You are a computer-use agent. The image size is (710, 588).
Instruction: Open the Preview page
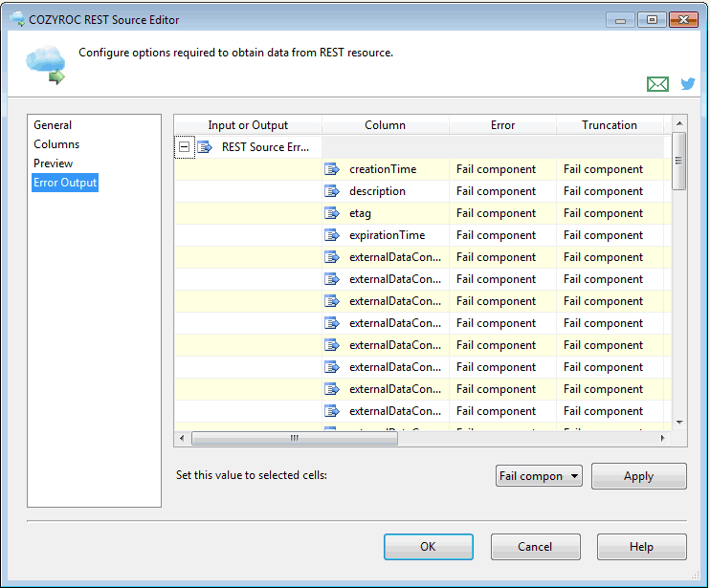pyautogui.click(x=53, y=163)
